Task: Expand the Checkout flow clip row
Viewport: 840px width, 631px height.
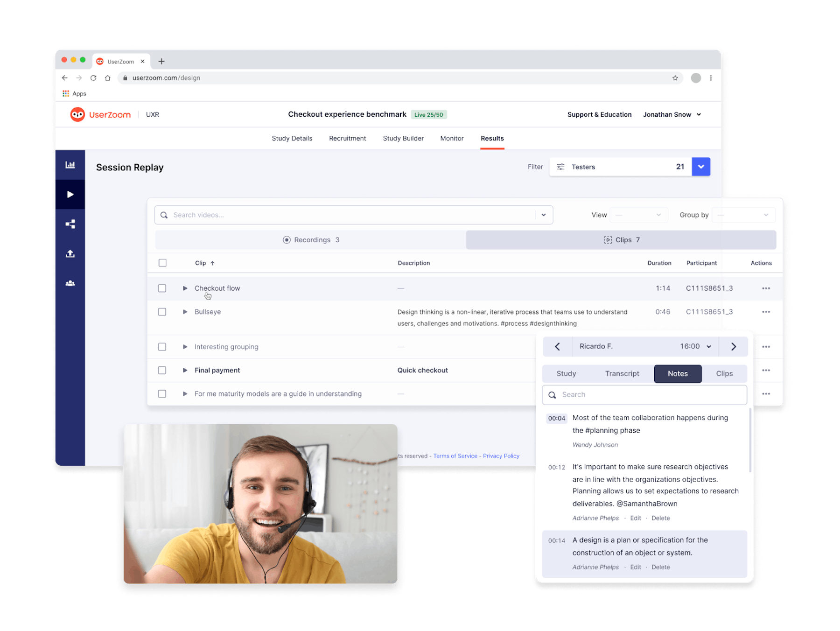Action: [185, 288]
